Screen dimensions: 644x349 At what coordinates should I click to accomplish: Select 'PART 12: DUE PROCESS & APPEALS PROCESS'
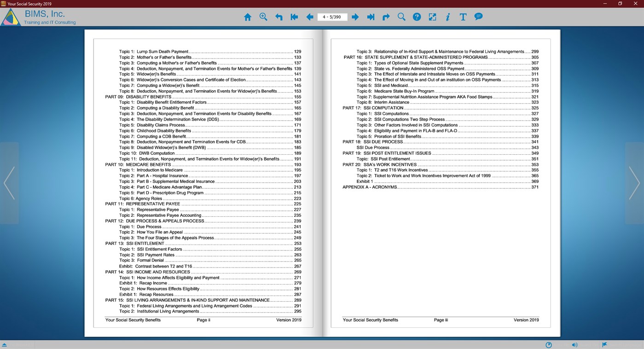point(203,221)
